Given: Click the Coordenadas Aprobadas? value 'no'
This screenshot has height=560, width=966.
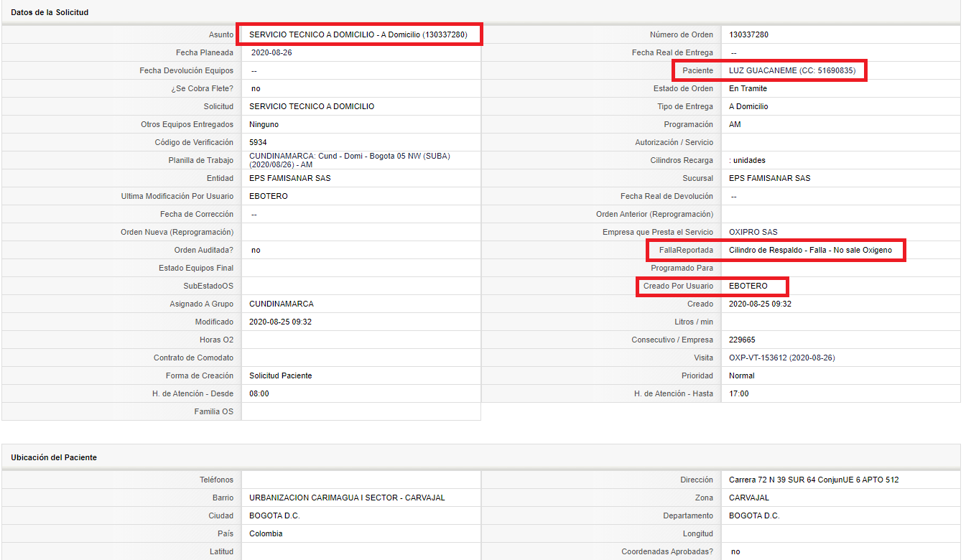Looking at the screenshot, I should (735, 551).
